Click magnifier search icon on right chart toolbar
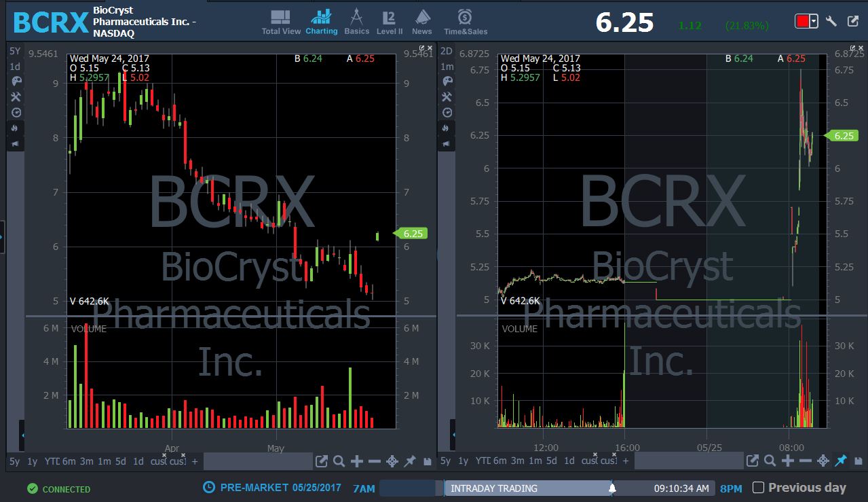868x502 pixels. click(770, 461)
